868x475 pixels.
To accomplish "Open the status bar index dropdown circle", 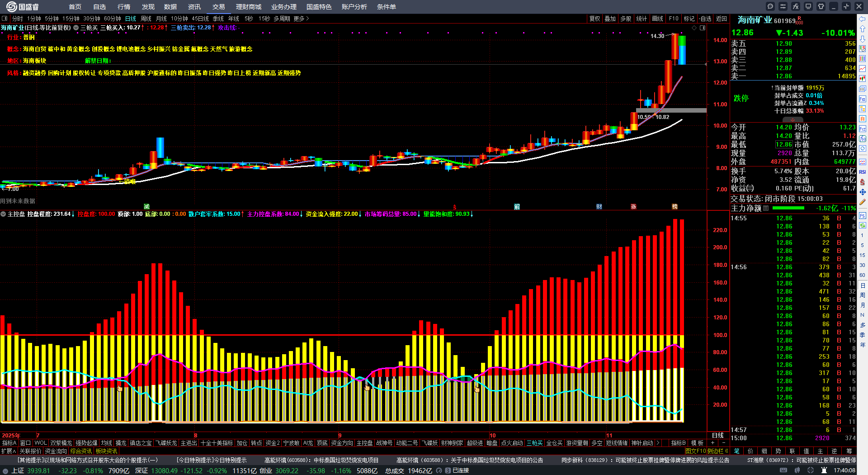I will (5, 471).
